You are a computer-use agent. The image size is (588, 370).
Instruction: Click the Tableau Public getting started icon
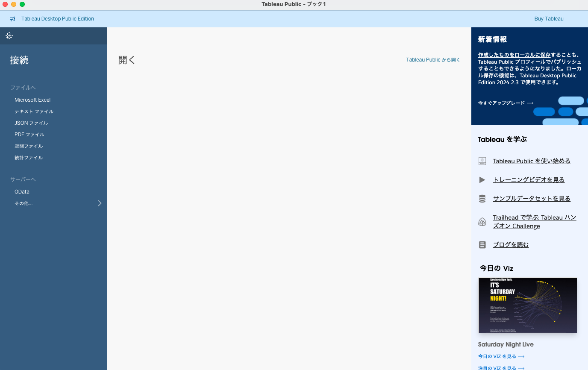click(482, 161)
